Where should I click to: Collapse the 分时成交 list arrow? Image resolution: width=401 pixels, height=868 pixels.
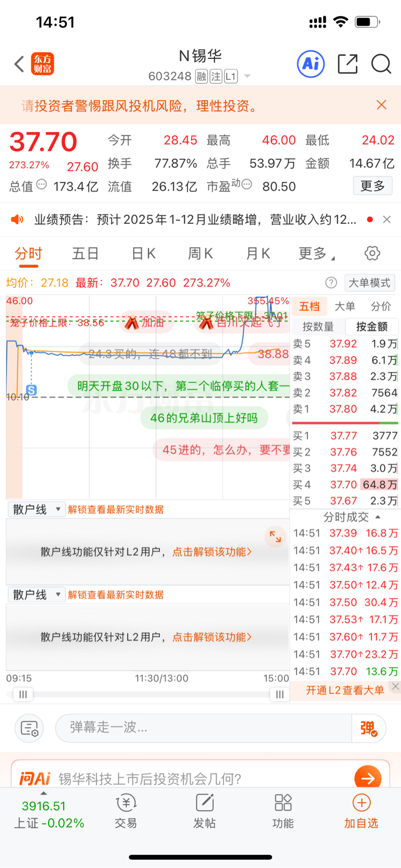378,517
